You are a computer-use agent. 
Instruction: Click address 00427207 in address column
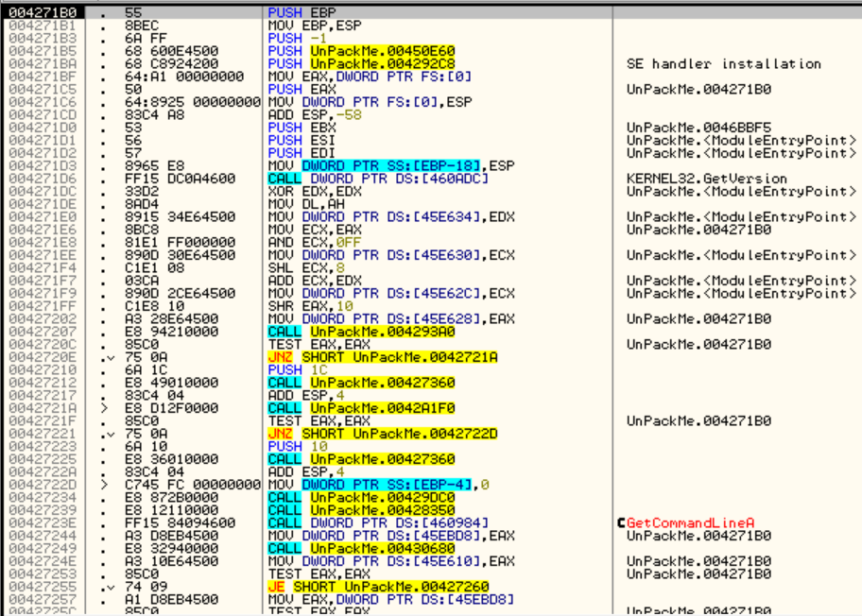pos(43,332)
